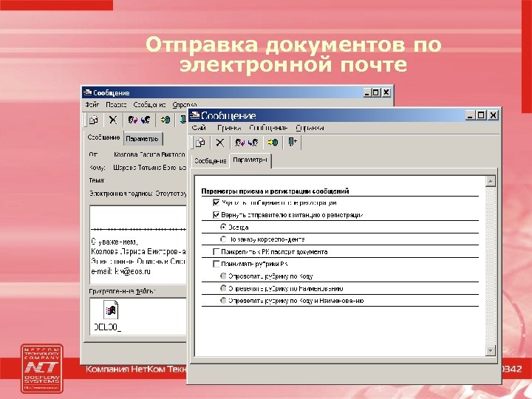Click the blue-arrow forward icon in front window

[x=253, y=143]
